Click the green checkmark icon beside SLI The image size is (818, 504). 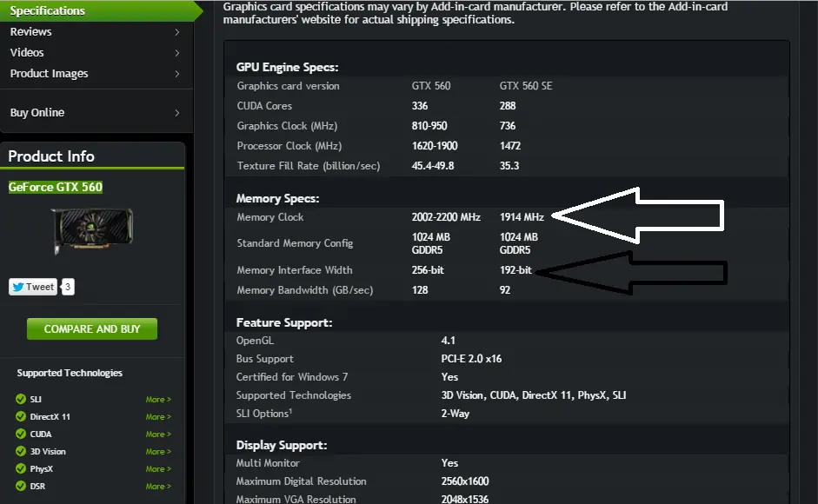[21, 399]
